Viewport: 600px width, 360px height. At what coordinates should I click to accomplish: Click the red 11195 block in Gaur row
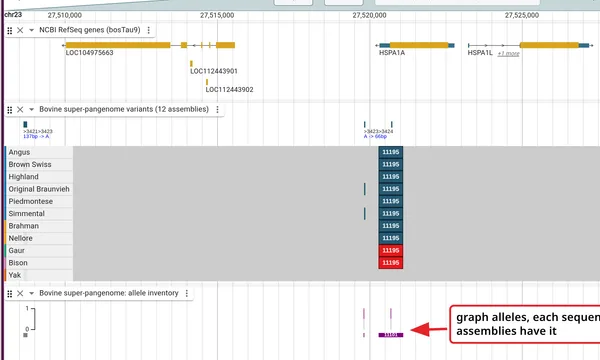[x=391, y=250]
